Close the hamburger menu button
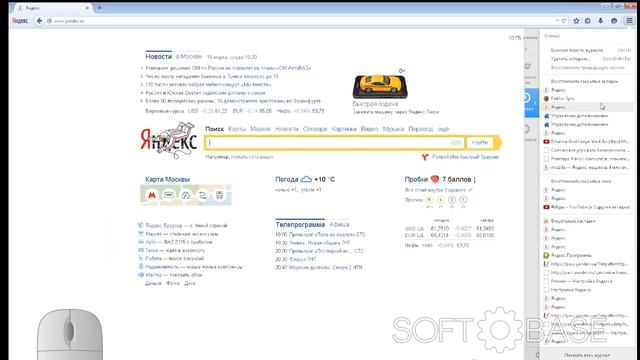Viewport: 640px width, 360px height. 629,21
